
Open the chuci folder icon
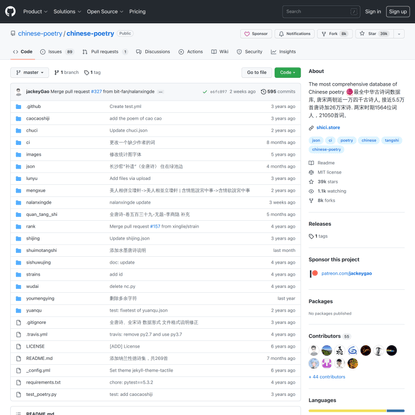click(x=19, y=131)
